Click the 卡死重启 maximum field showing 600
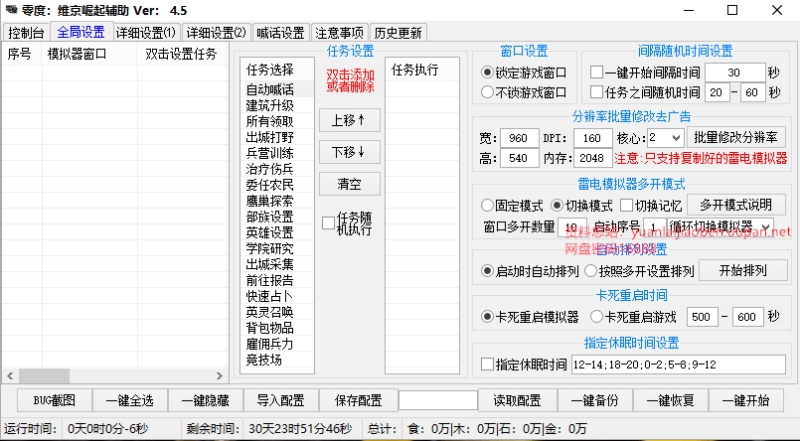The image size is (800, 441). pos(747,317)
